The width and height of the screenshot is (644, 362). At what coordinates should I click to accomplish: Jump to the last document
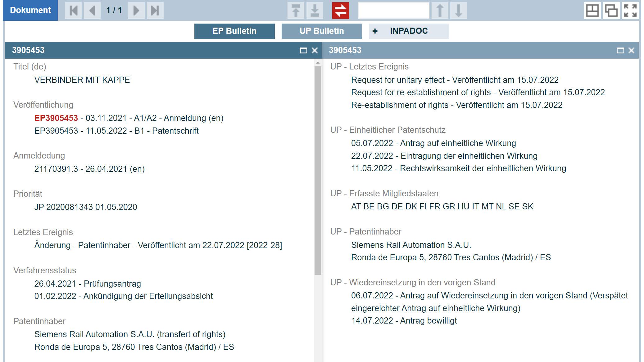pyautogui.click(x=155, y=10)
